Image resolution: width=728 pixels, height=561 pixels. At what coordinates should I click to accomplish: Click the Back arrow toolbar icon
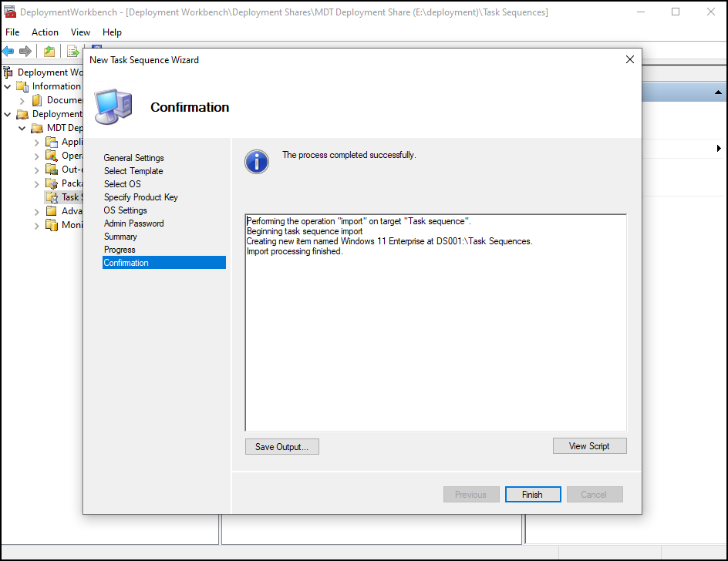click(8, 51)
